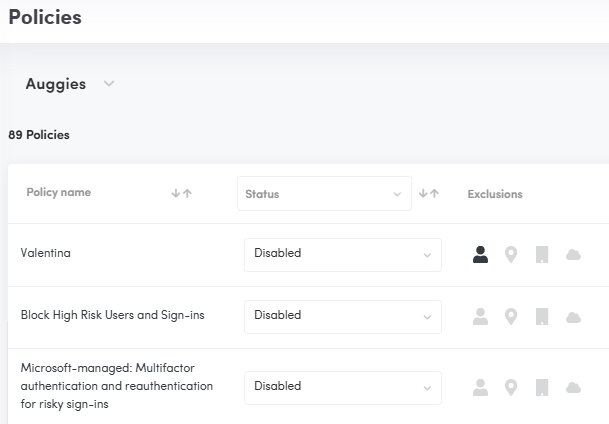Click cloud exclusion icon for Microsoft-managed policy
Viewport: 609px width, 424px height.
[573, 387]
